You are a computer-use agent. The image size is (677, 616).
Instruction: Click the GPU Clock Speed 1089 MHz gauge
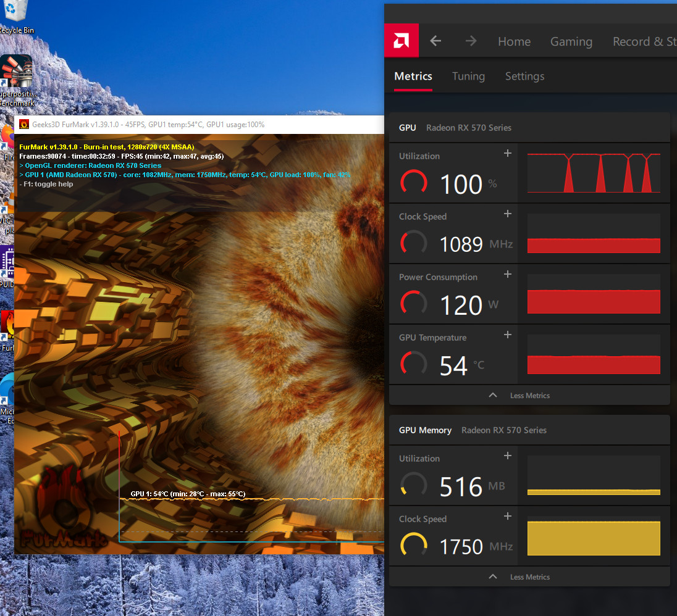point(414,243)
